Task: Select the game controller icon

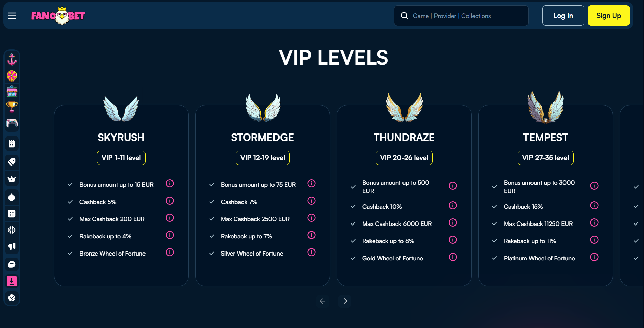Action: [12, 123]
